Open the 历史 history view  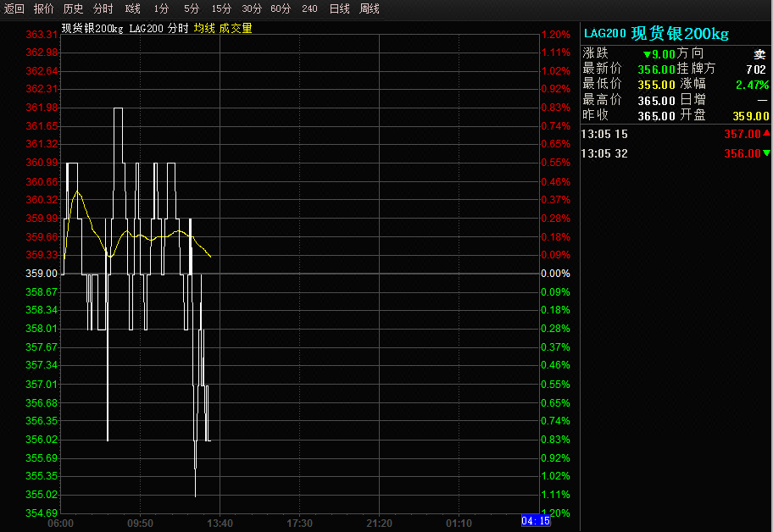[73, 8]
